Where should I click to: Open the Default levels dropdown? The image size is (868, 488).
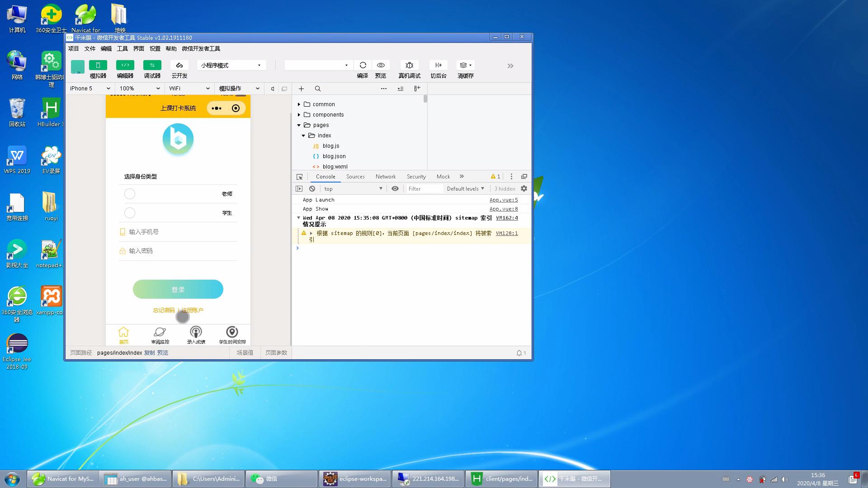coord(465,188)
